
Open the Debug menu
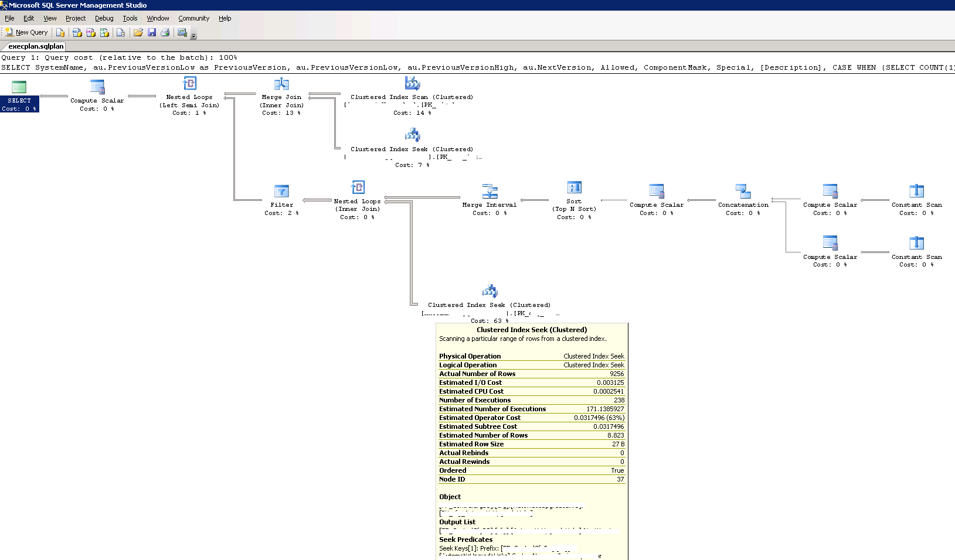(x=104, y=18)
